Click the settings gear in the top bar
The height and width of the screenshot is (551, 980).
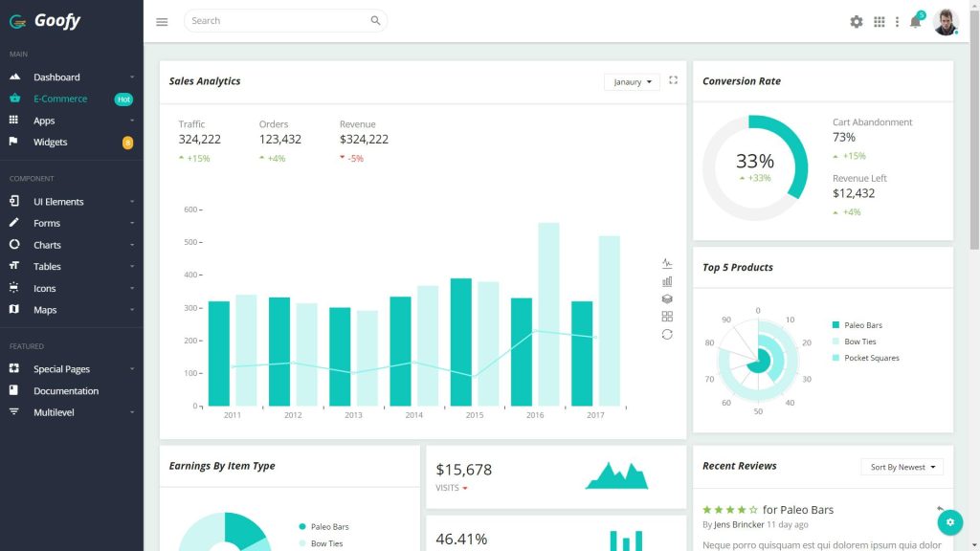[x=856, y=21]
